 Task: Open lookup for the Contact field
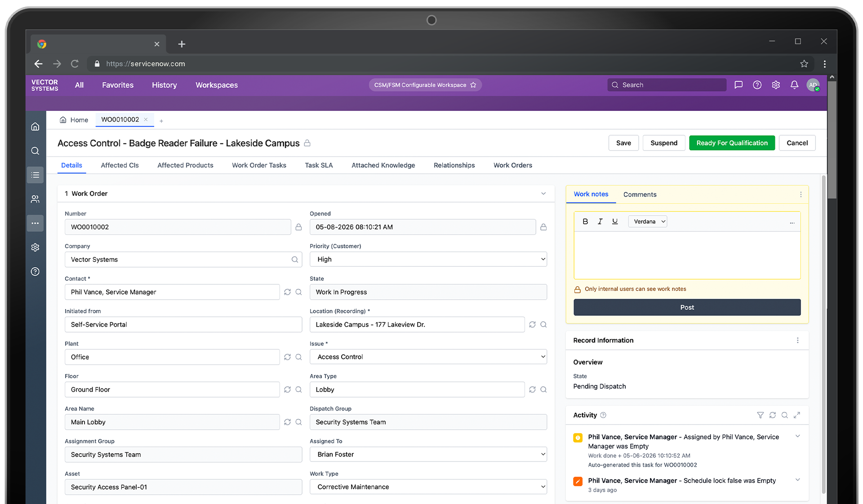pos(298,292)
